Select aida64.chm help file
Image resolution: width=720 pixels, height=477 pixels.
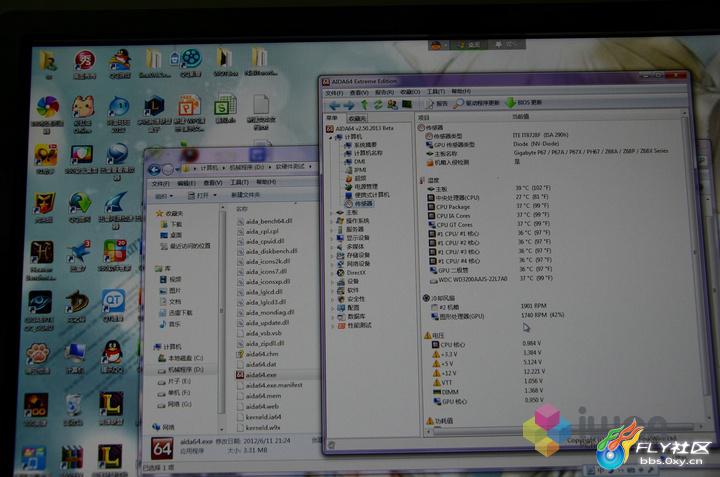click(258, 354)
